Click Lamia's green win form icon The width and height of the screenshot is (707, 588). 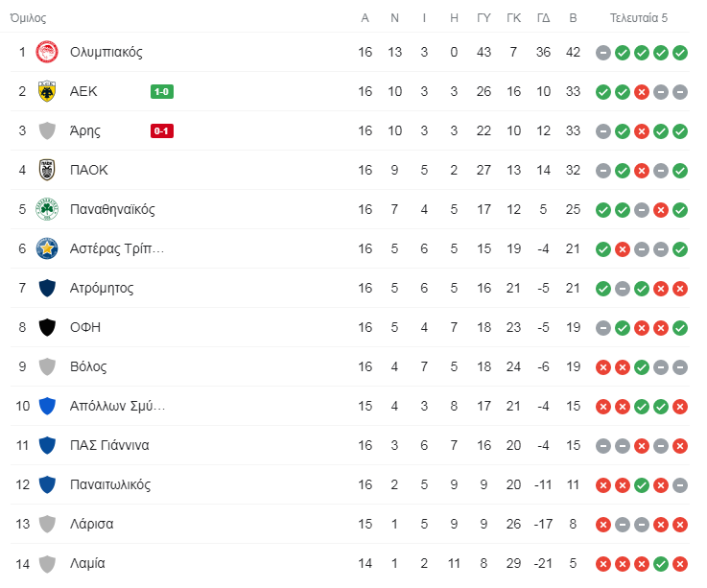661,563
